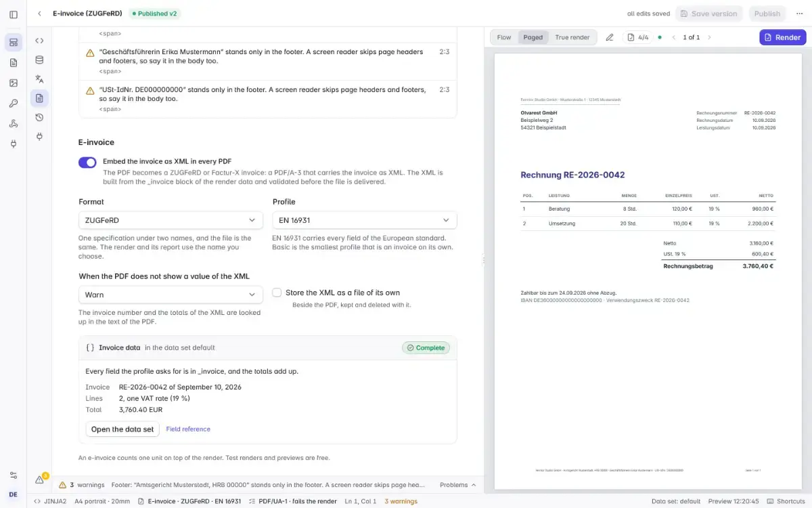Toggle Embed the invoice as XML switch
812x508 pixels.
click(x=87, y=163)
